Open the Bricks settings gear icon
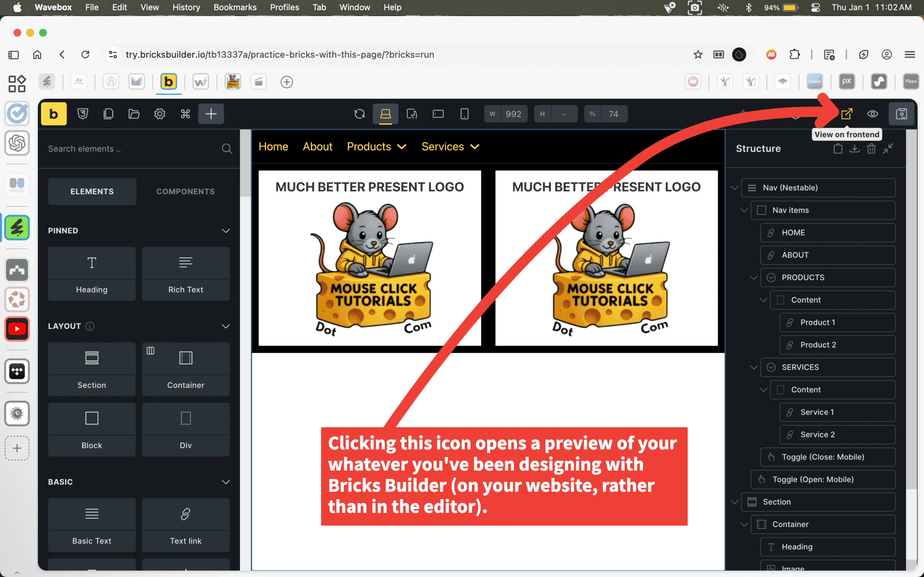 tap(160, 114)
